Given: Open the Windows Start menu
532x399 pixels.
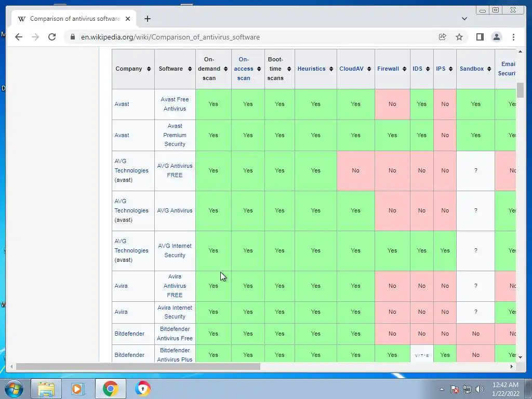Looking at the screenshot, I should (x=14, y=389).
